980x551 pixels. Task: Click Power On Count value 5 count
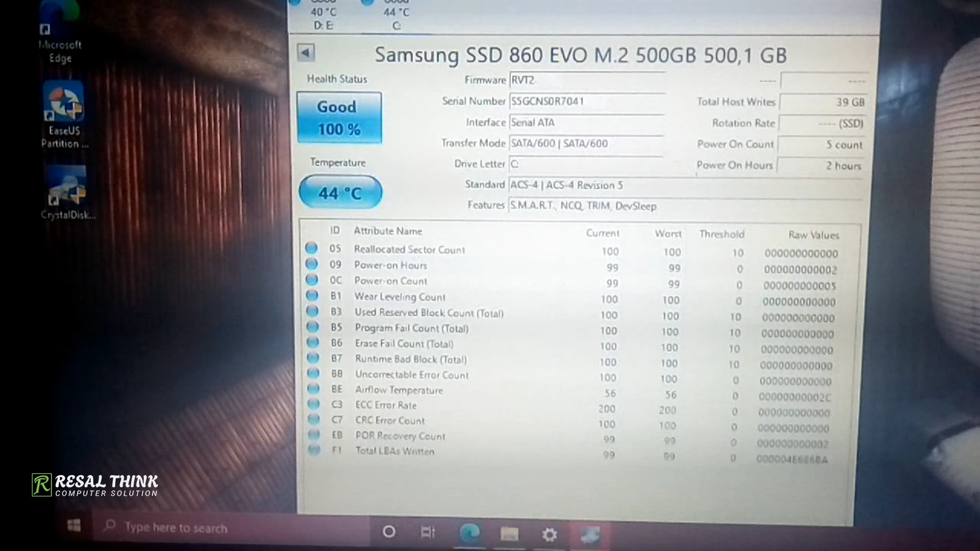tap(821, 145)
